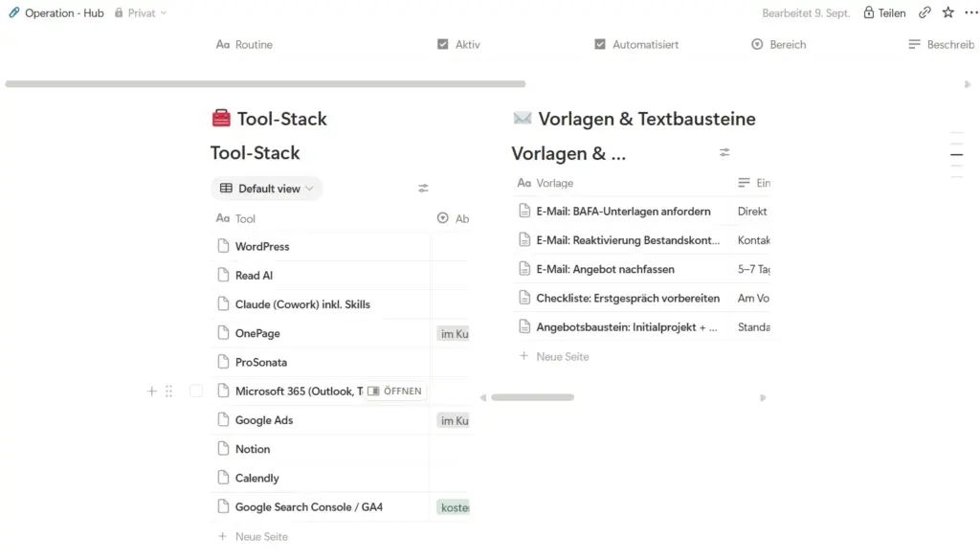Click the Bereich column header
The image size is (980, 560).
click(779, 44)
